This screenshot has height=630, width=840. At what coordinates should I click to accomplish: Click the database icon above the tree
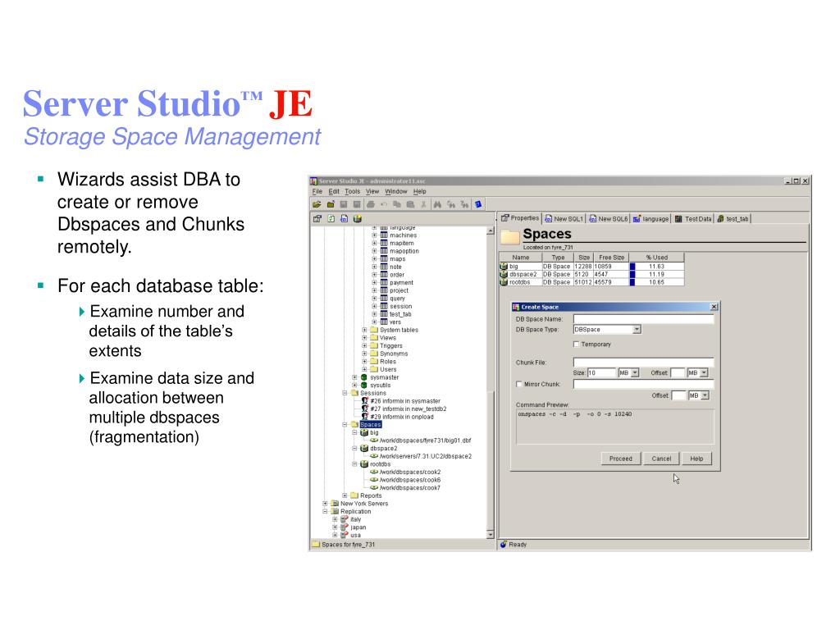358,218
